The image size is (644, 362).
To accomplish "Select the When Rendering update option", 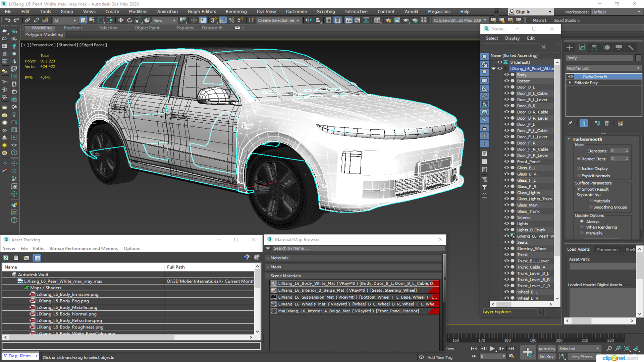I will 582,227.
